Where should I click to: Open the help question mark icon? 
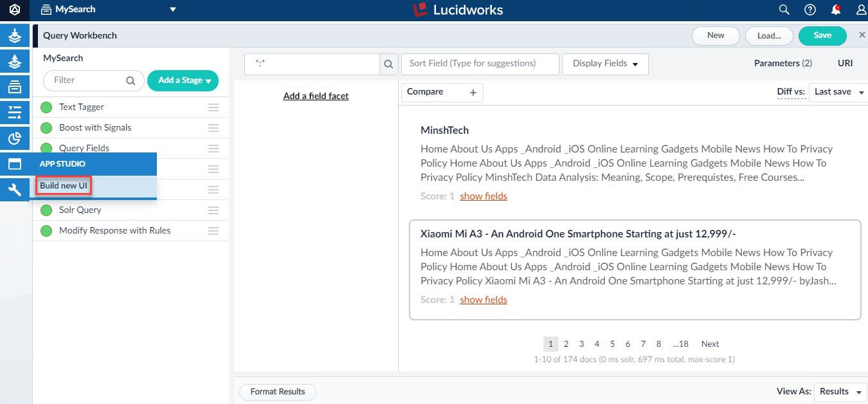(810, 10)
